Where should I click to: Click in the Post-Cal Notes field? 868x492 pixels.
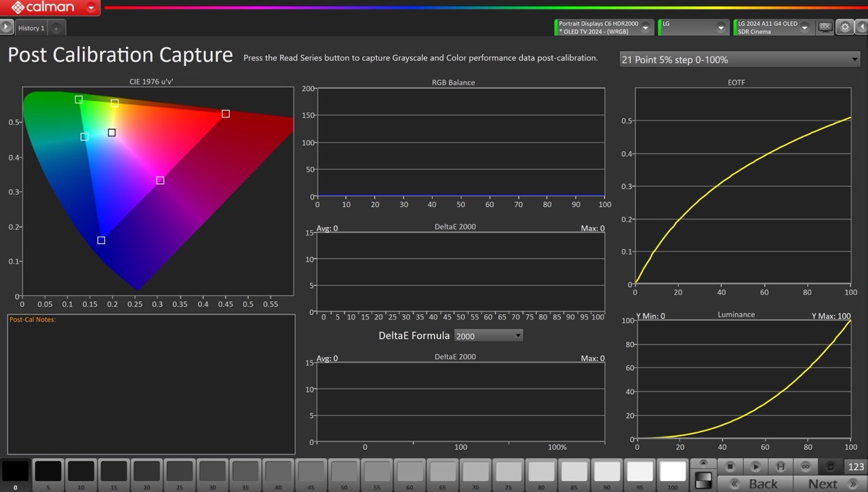pyautogui.click(x=151, y=384)
